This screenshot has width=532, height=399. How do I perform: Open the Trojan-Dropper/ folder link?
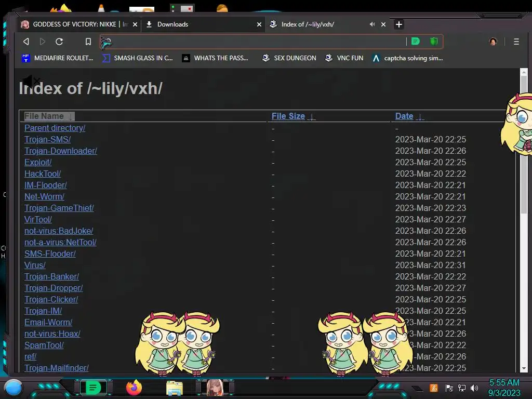(54, 288)
